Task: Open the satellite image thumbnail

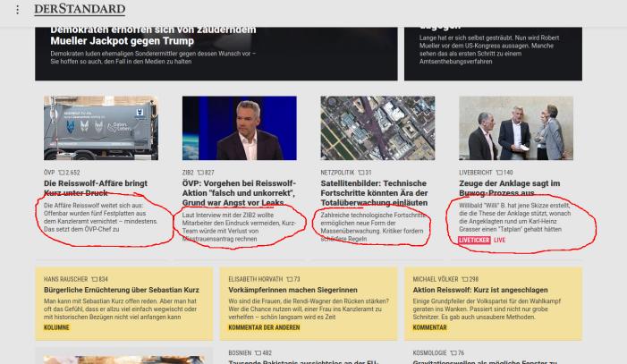Action: coord(377,128)
